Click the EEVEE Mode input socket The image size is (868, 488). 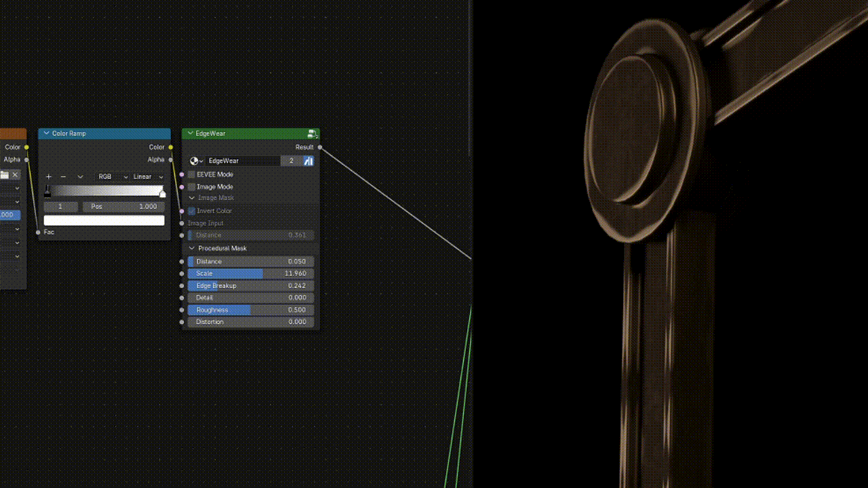182,174
